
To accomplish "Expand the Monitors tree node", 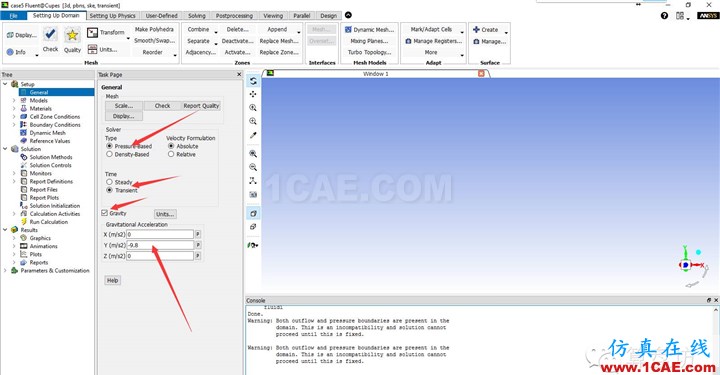I will (14, 174).
